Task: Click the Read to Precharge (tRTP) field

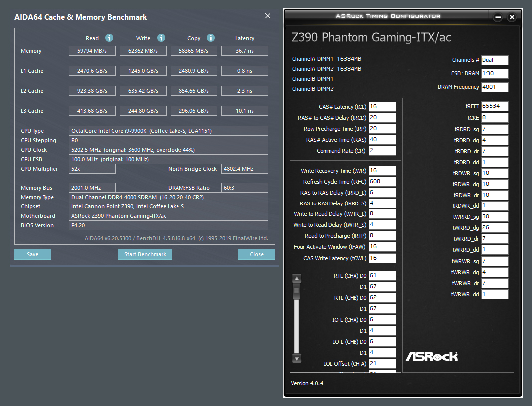Action: 382,235
